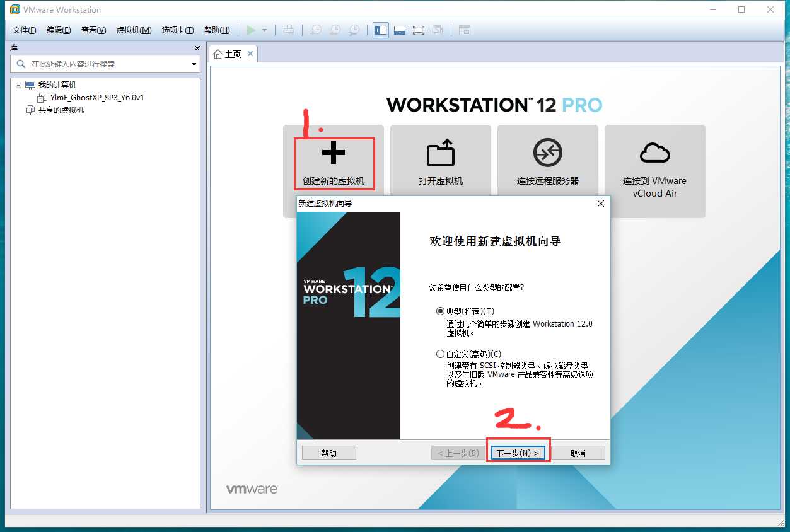This screenshot has width=790, height=532.
Task: Open the 帮助(H) menu
Action: (x=217, y=30)
